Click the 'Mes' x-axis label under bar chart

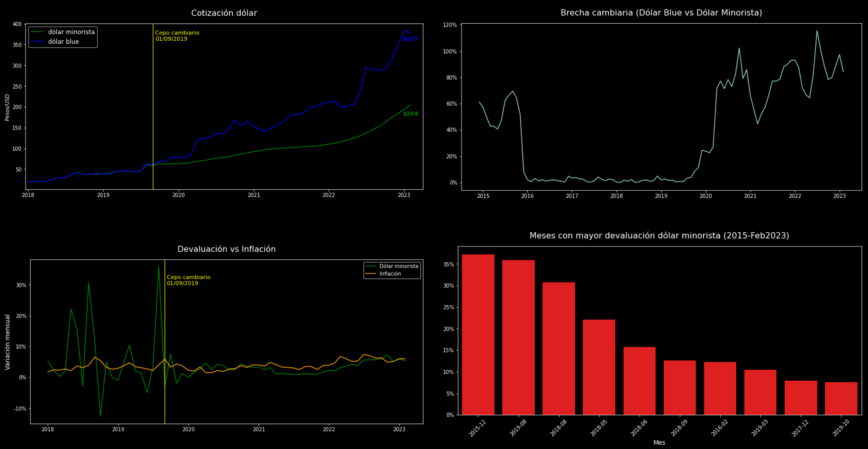[x=660, y=442]
